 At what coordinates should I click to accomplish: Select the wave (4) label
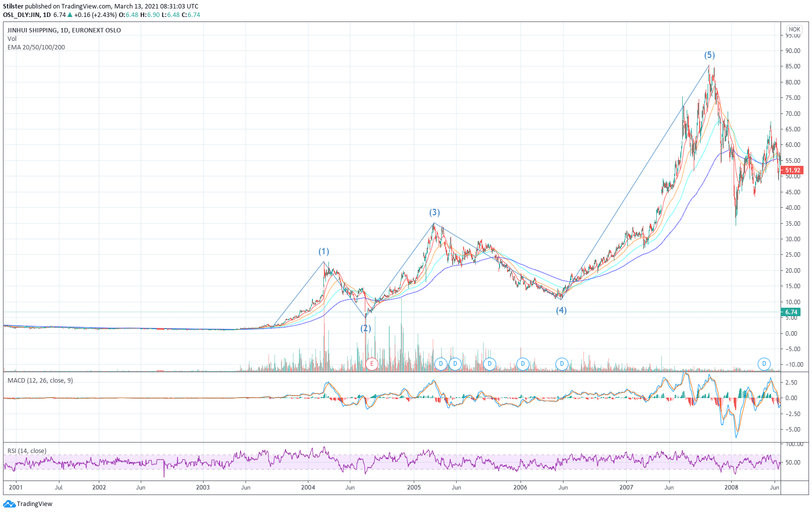click(x=561, y=310)
